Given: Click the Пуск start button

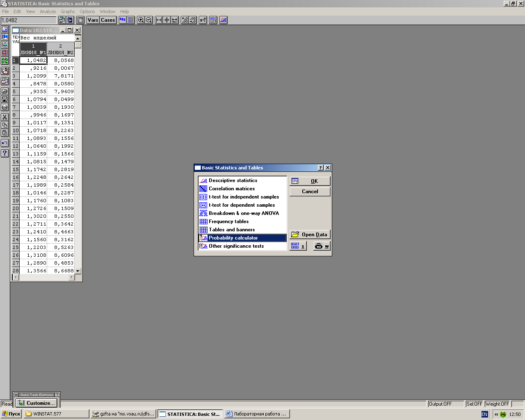Looking at the screenshot, I should pyautogui.click(x=11, y=414).
